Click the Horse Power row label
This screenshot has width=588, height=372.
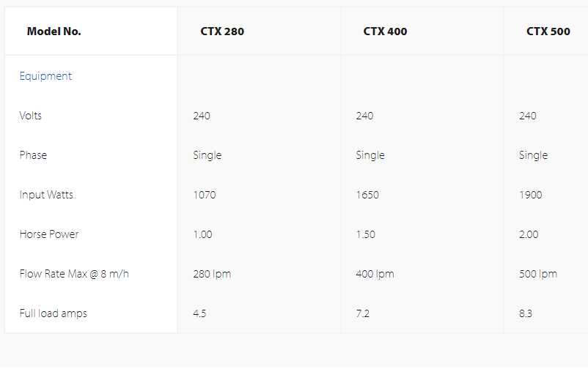(x=49, y=234)
